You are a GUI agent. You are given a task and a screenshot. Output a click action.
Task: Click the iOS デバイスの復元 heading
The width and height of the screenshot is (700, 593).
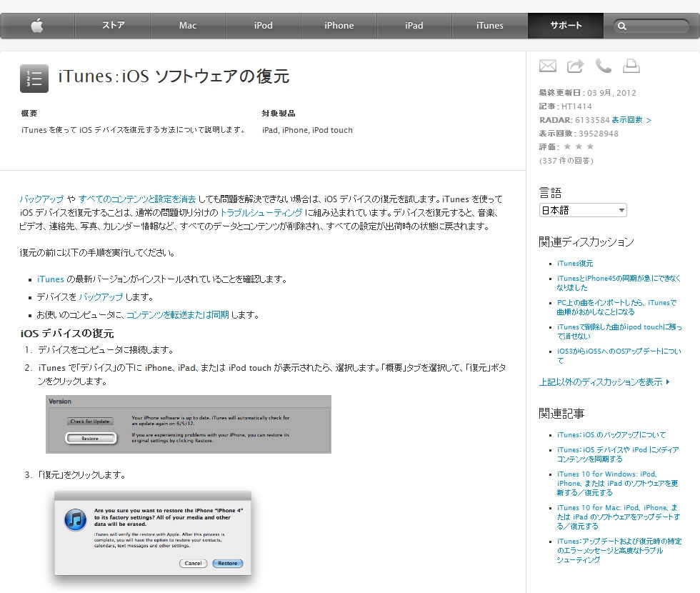(67, 334)
